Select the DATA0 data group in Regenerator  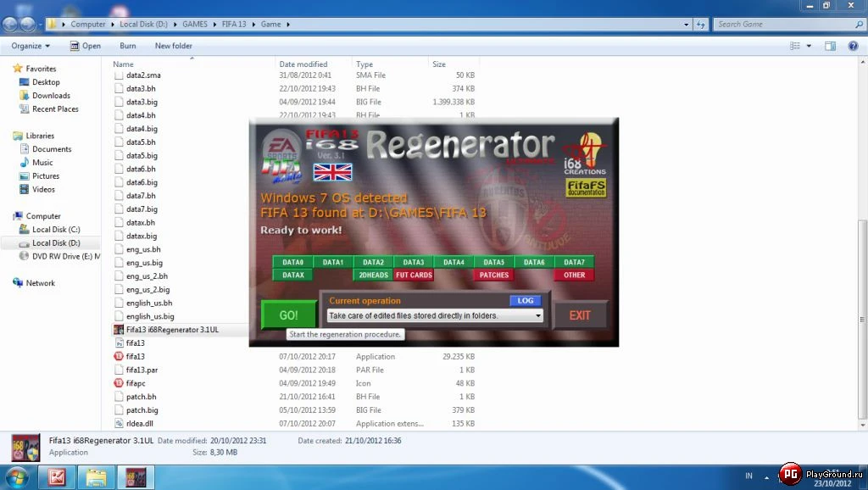[x=294, y=262]
